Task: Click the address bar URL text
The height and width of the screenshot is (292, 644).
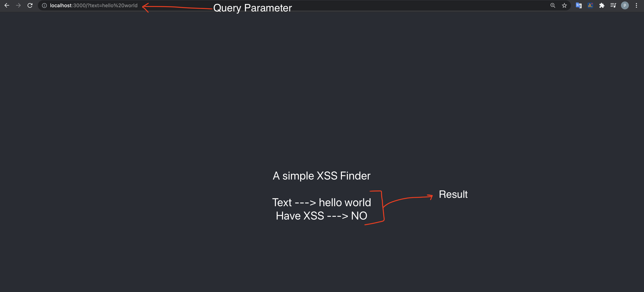Action: pyautogui.click(x=94, y=6)
